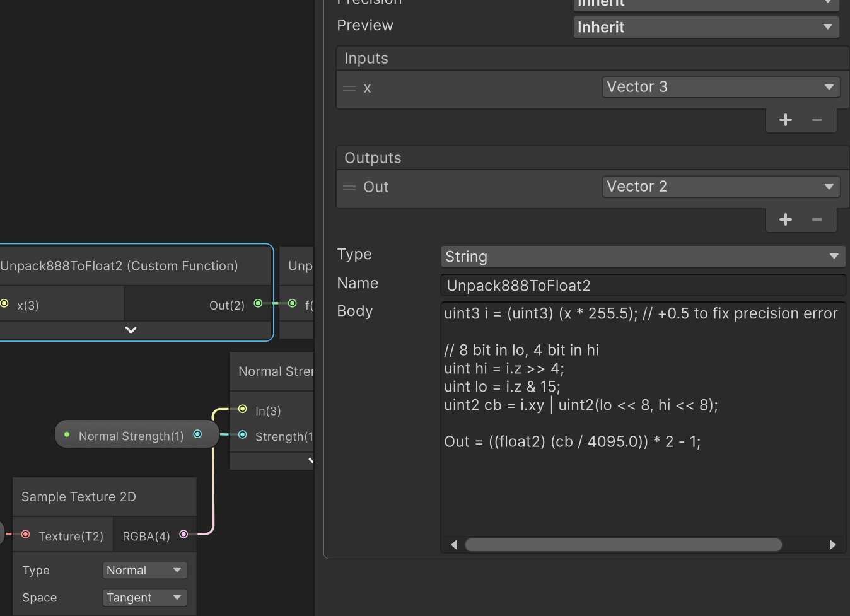This screenshot has height=616, width=850.
Task: Click the green preview dot on Normal Strength
Action: tap(67, 434)
